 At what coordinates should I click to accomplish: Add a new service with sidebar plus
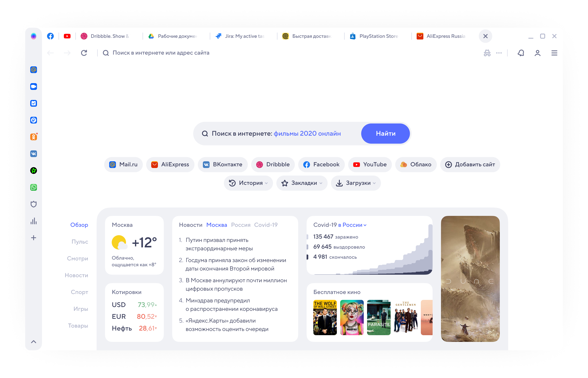click(34, 238)
